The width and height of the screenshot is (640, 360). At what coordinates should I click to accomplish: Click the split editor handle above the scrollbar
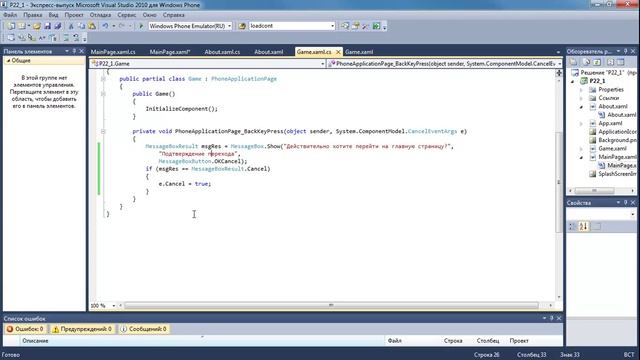pyautogui.click(x=559, y=73)
